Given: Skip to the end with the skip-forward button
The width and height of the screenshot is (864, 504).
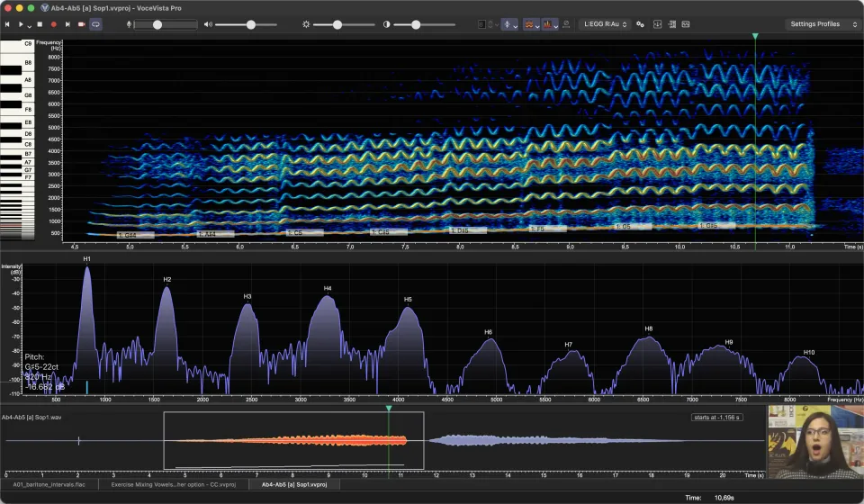Looking at the screenshot, I should [67, 24].
